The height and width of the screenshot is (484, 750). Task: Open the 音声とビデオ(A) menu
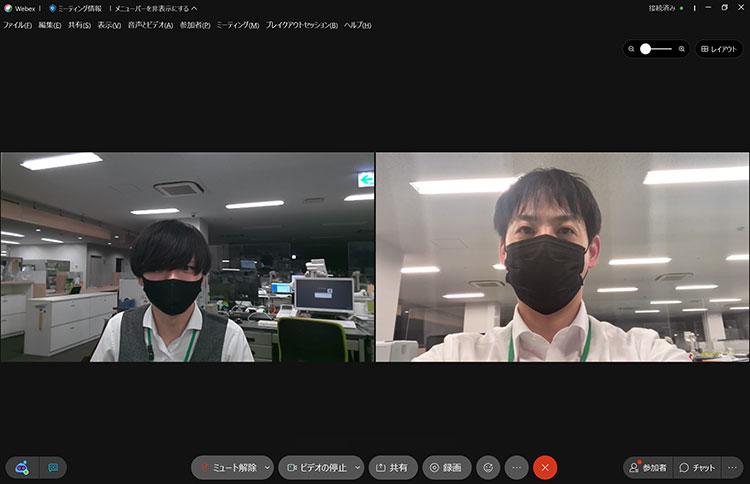coord(150,24)
